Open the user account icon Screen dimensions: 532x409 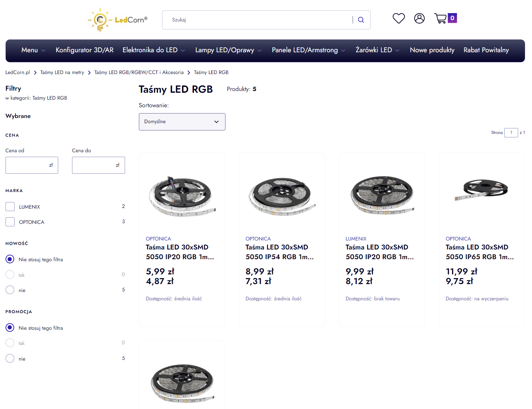(419, 18)
